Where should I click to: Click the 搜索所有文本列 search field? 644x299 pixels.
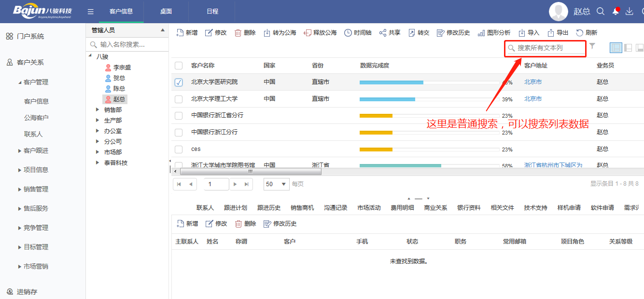[548, 48]
